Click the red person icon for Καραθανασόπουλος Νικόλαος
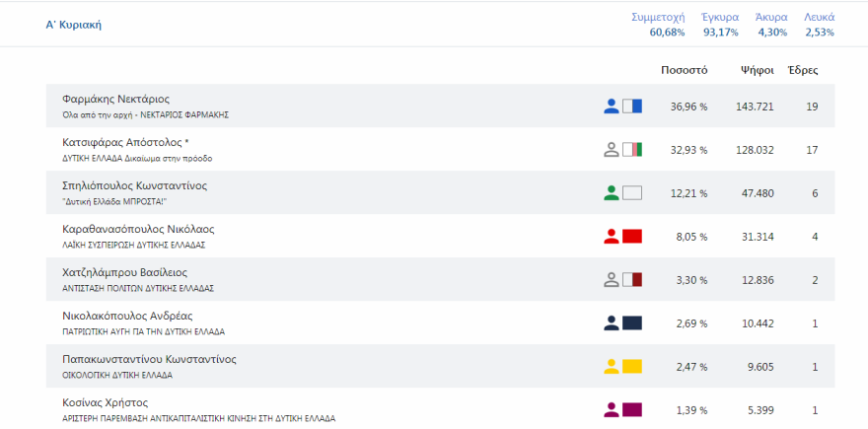 point(611,237)
